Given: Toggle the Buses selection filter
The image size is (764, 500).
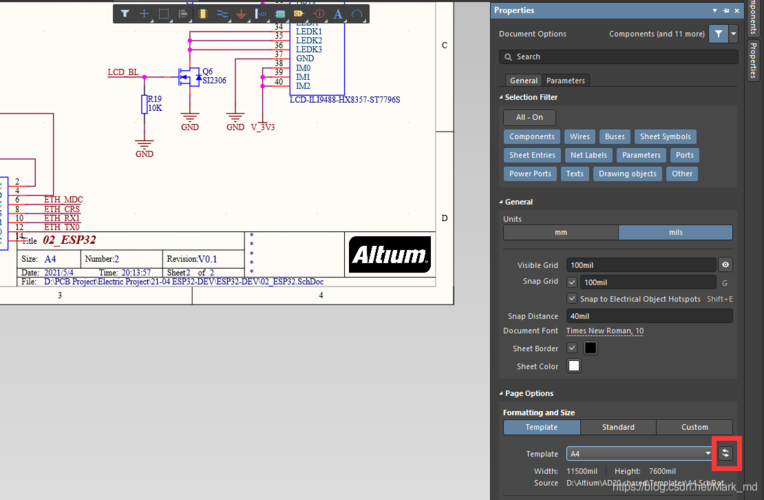Looking at the screenshot, I should tap(614, 136).
